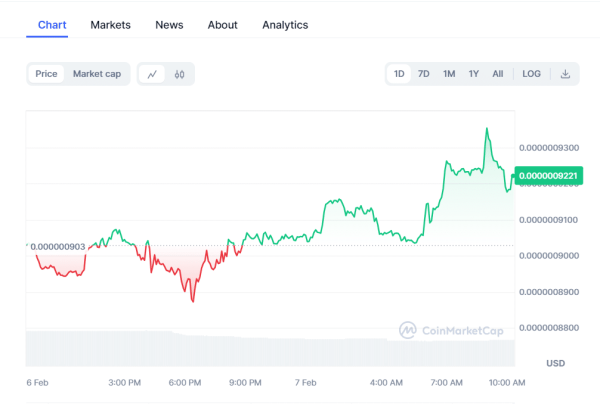Click the grey volume bars below the chart
The image size is (600, 404).
(270, 350)
